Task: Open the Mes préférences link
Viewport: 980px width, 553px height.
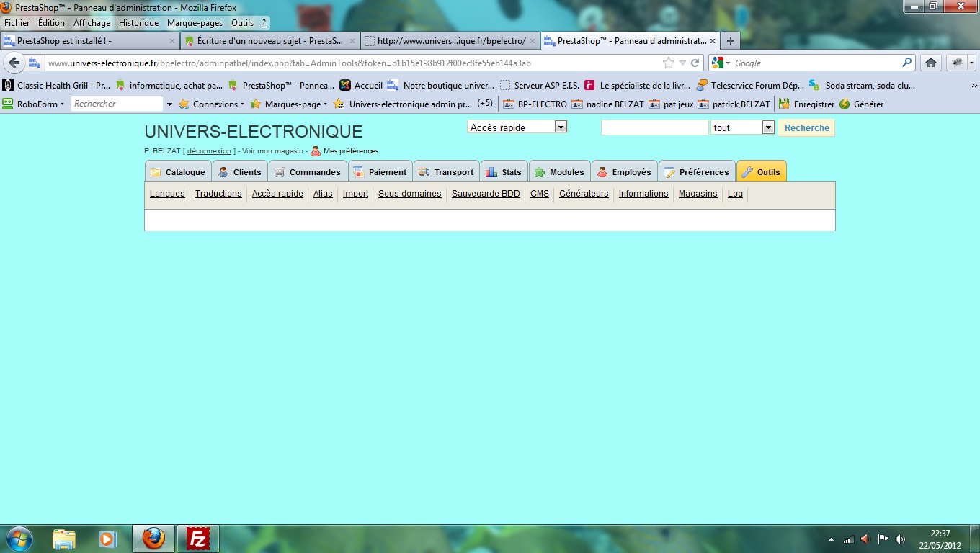Action: [344, 151]
